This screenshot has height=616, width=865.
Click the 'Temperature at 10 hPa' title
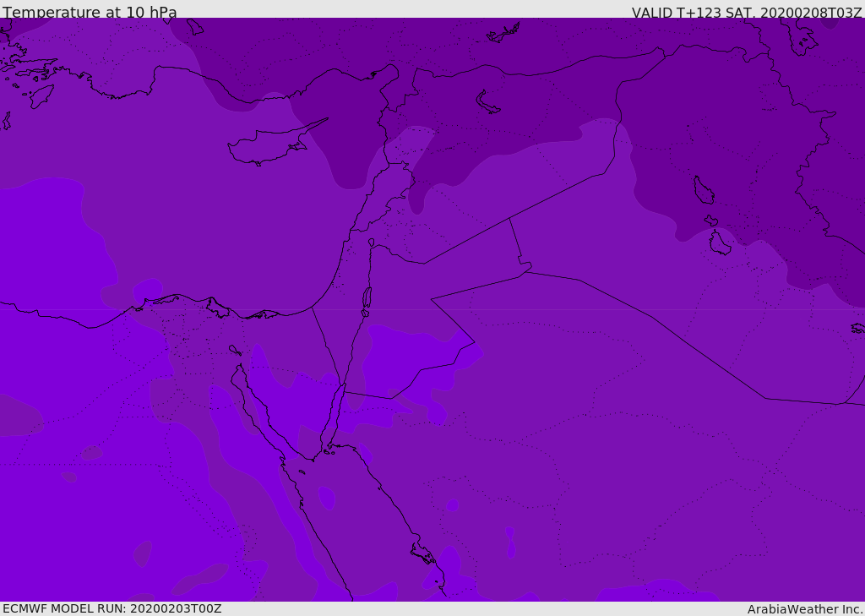90,13
